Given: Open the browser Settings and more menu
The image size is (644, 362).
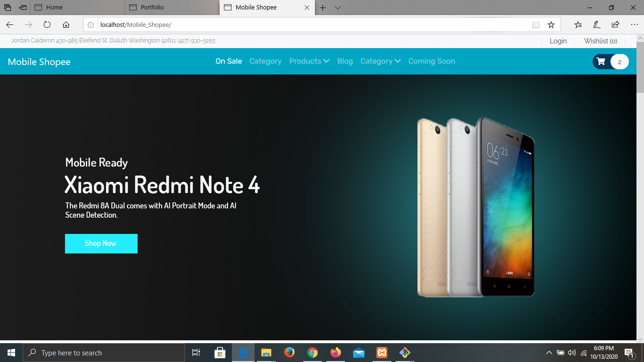Looking at the screenshot, I should (634, 25).
